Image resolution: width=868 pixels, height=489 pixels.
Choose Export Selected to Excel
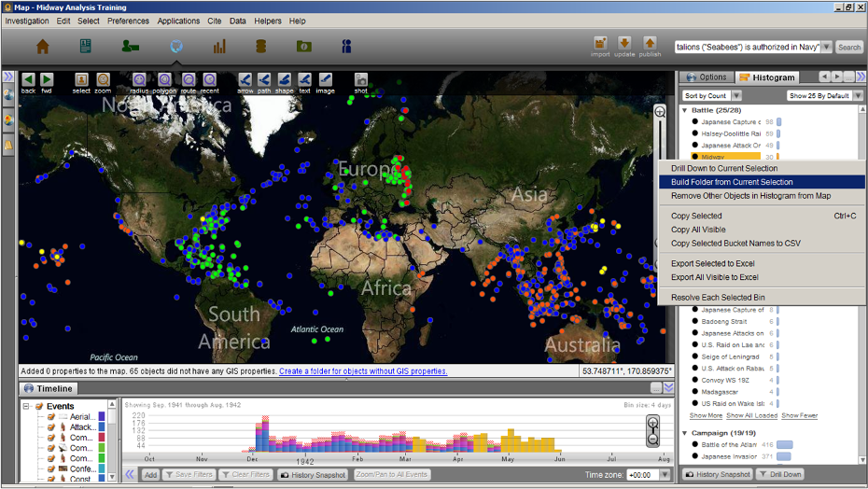tap(762, 263)
